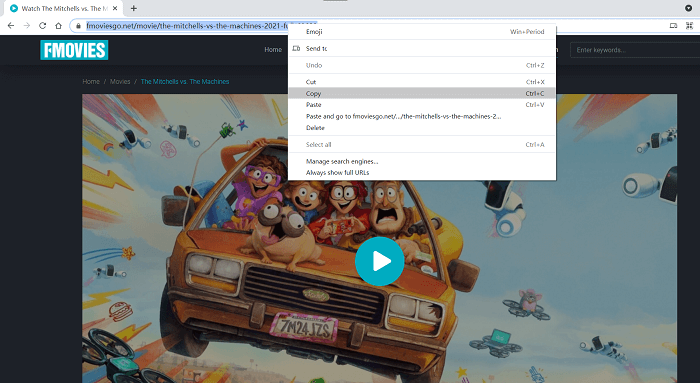Choose Delete from the context menu
700x383 pixels.
point(422,128)
